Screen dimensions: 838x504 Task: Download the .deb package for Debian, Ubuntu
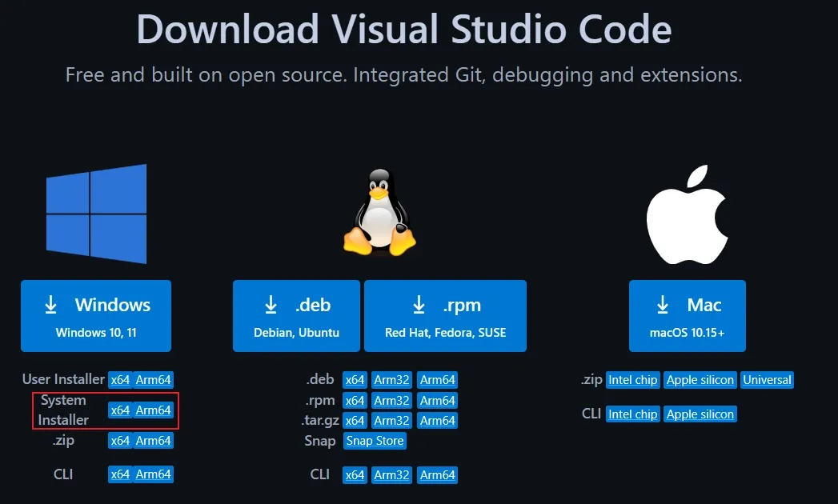click(x=297, y=316)
